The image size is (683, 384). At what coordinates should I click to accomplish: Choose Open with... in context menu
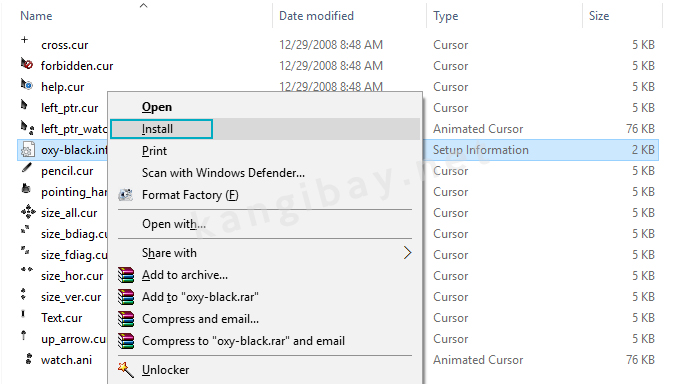(174, 224)
